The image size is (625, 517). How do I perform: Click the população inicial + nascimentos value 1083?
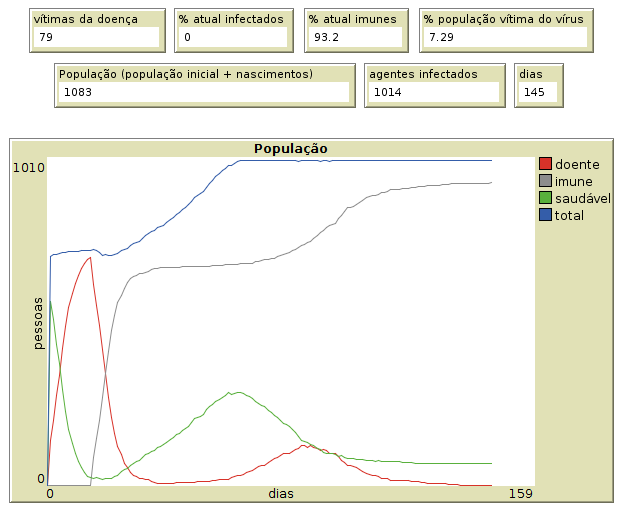204,92
